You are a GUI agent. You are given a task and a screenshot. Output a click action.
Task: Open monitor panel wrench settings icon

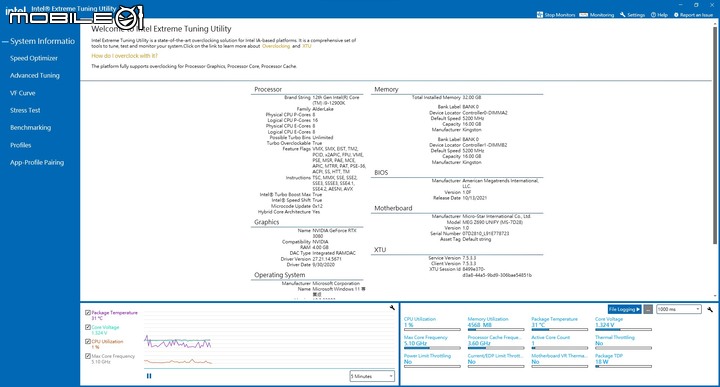[710, 309]
